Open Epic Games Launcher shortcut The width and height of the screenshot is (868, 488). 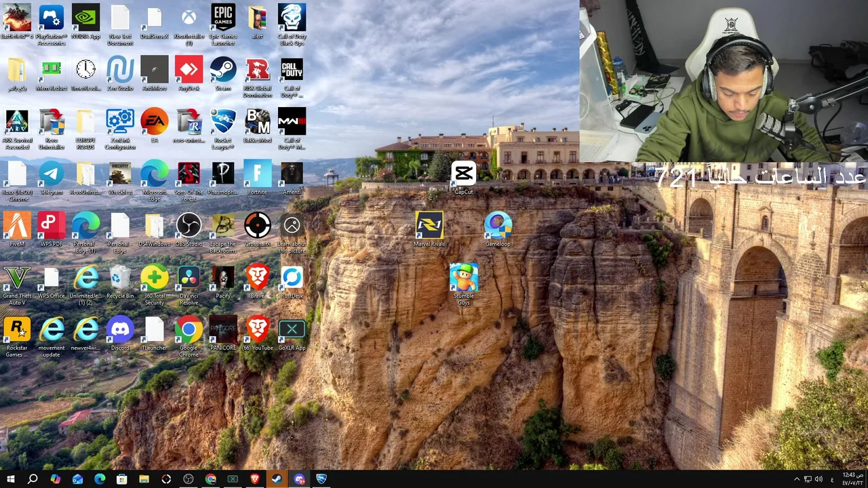(223, 25)
